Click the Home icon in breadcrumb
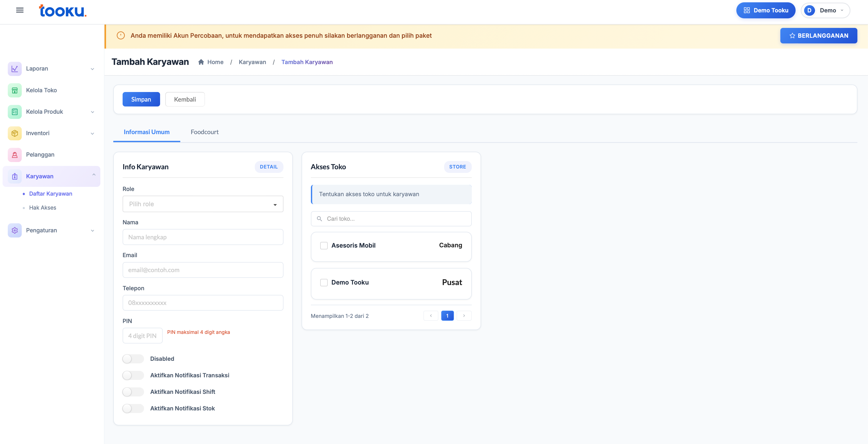 tap(201, 62)
